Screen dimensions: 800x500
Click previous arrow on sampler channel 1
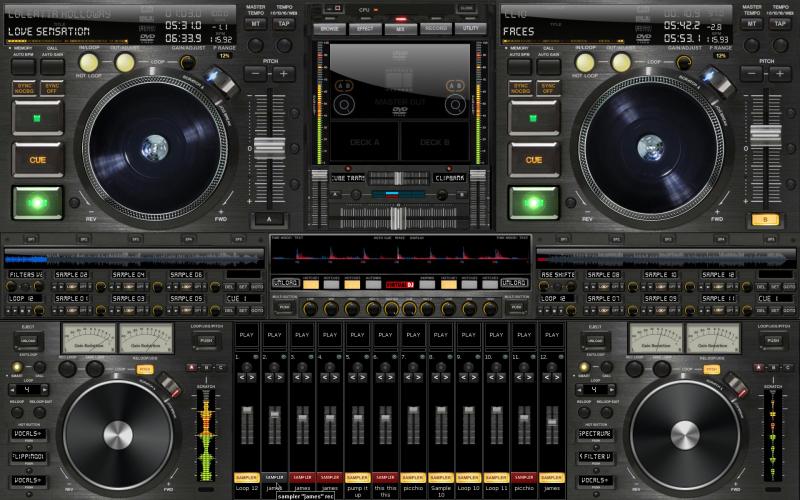pyautogui.click(x=242, y=377)
